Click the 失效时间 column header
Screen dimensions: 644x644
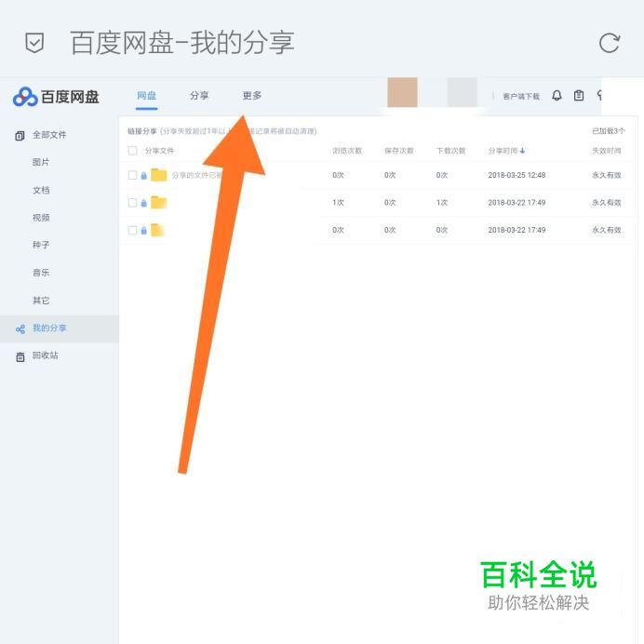click(606, 151)
